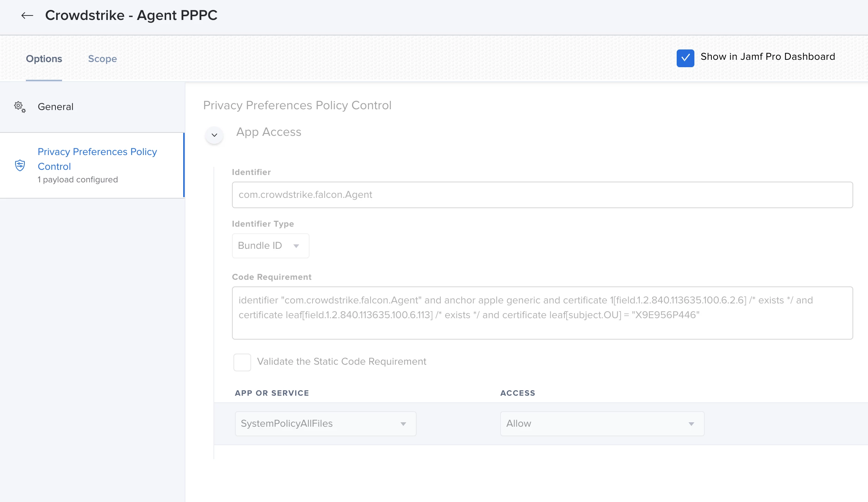The height and width of the screenshot is (502, 868).
Task: Click the back arrow icon
Action: [27, 16]
